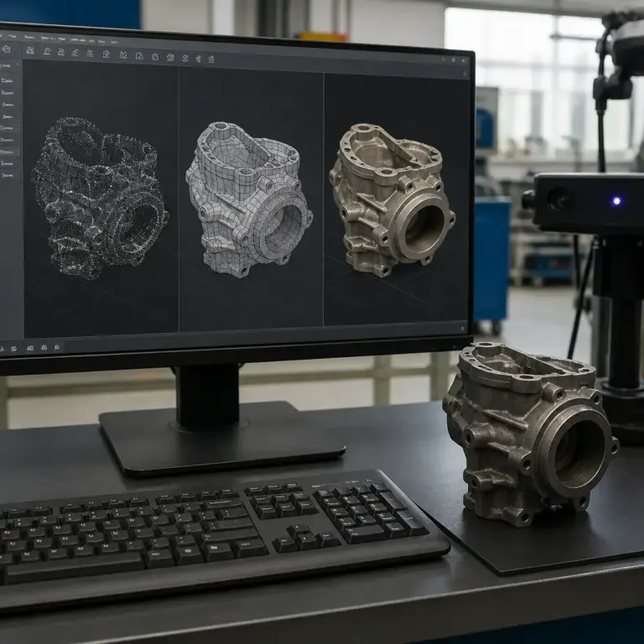Click the bronze textured render model viewport
The image size is (644, 644).
397,200
